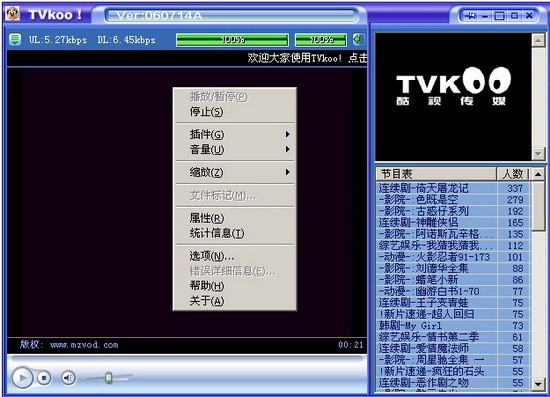Screen dimensions: 550x397
Task: Select channel 连续剧-倚天屠龙记
Action: [x=454, y=188]
